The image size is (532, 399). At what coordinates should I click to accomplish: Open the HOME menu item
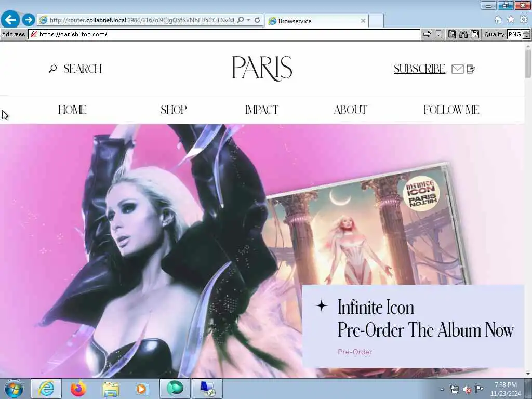click(x=72, y=110)
